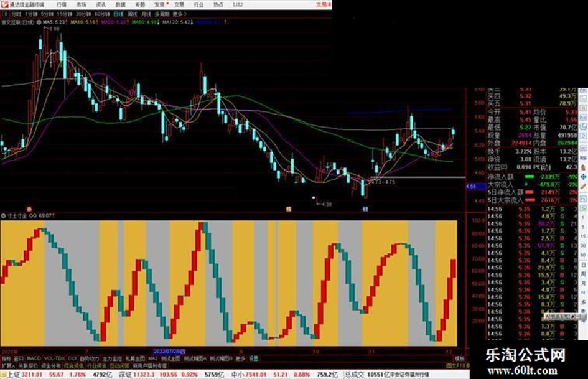Open the 资讯 menu
Screen dimensions: 588x379
click(101, 5)
